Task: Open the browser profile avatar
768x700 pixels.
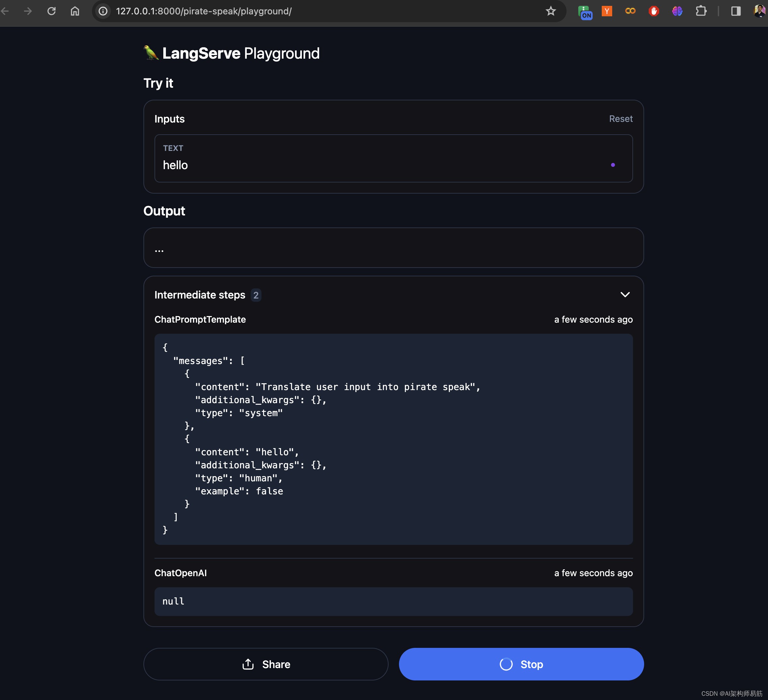Action: 759,11
